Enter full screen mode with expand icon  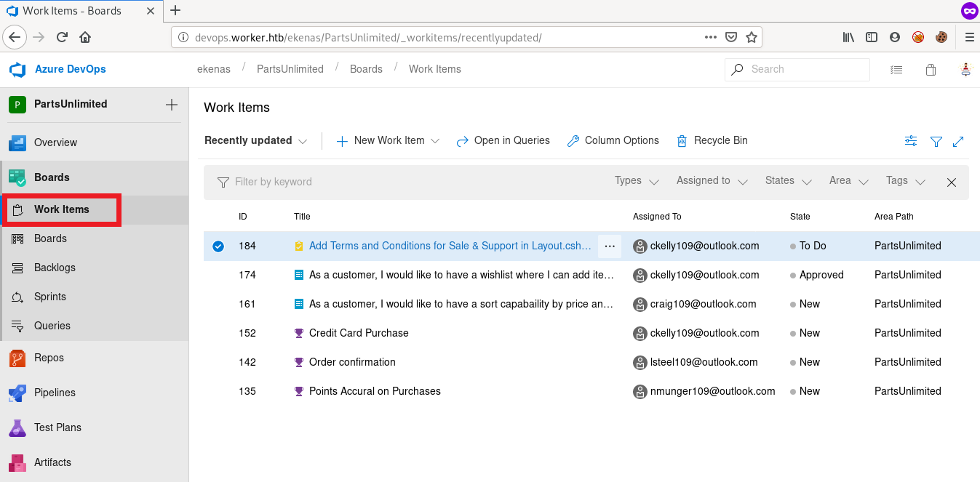[958, 142]
